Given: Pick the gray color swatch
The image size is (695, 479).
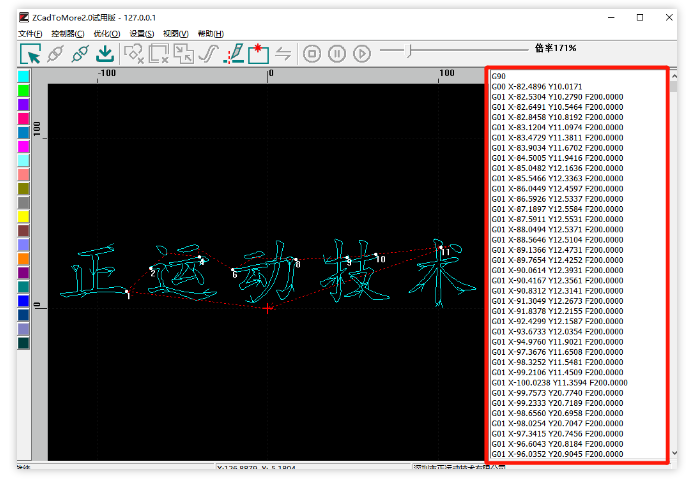Looking at the screenshot, I should coord(23,203).
